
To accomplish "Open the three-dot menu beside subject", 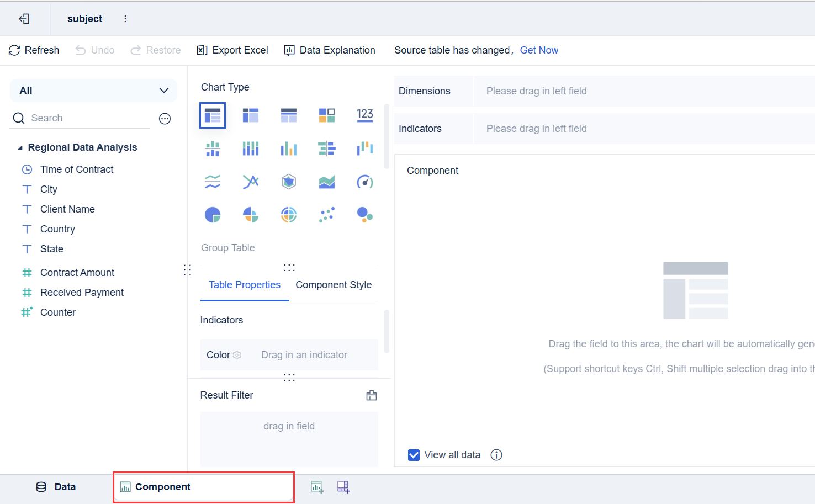I will coord(125,19).
